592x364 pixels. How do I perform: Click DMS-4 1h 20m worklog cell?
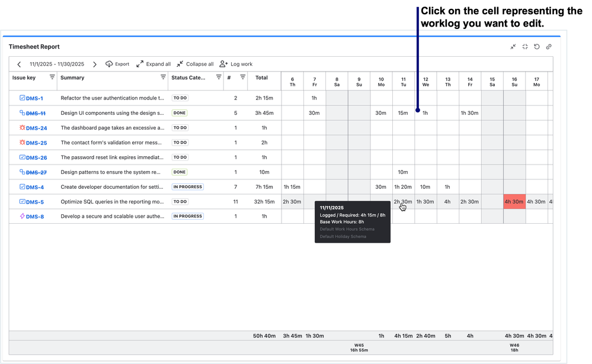coord(403,186)
